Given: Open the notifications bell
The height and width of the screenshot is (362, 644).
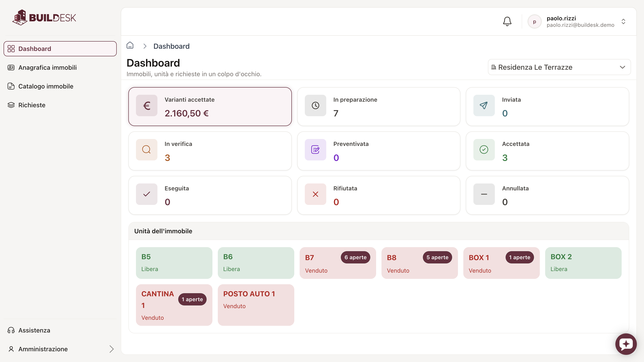Looking at the screenshot, I should coord(507,21).
